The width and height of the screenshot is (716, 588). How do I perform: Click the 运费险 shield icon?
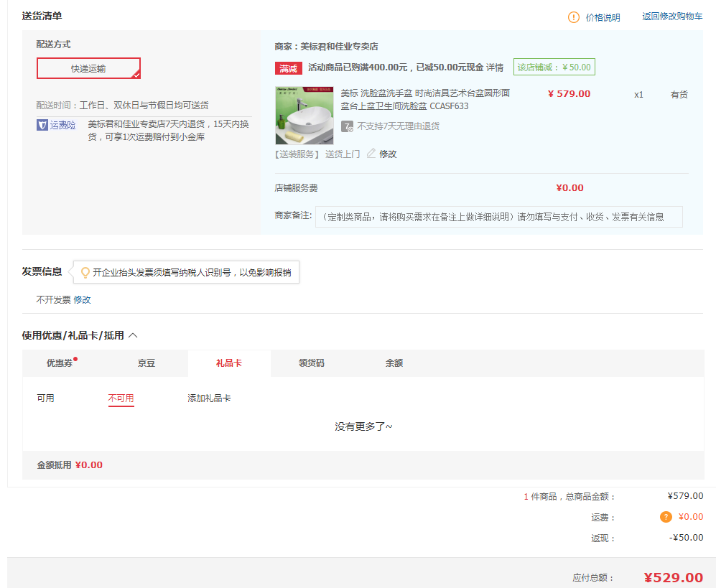point(42,125)
